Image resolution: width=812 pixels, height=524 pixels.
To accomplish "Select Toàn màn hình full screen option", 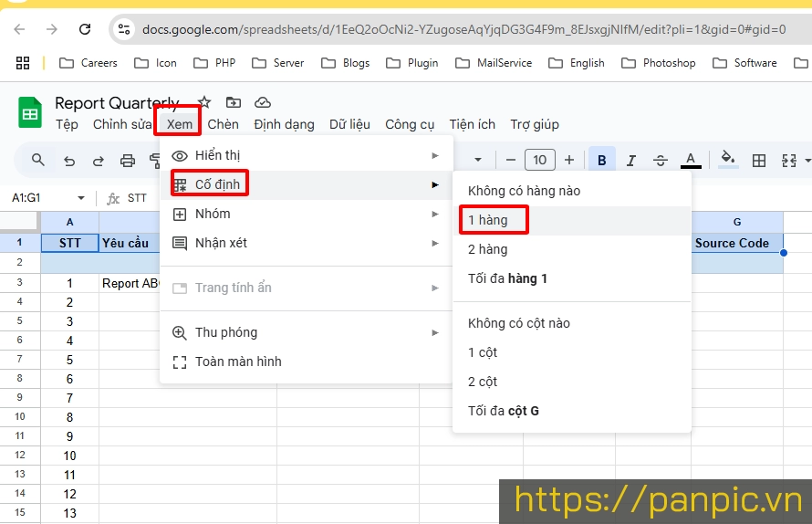I will click(306, 362).
